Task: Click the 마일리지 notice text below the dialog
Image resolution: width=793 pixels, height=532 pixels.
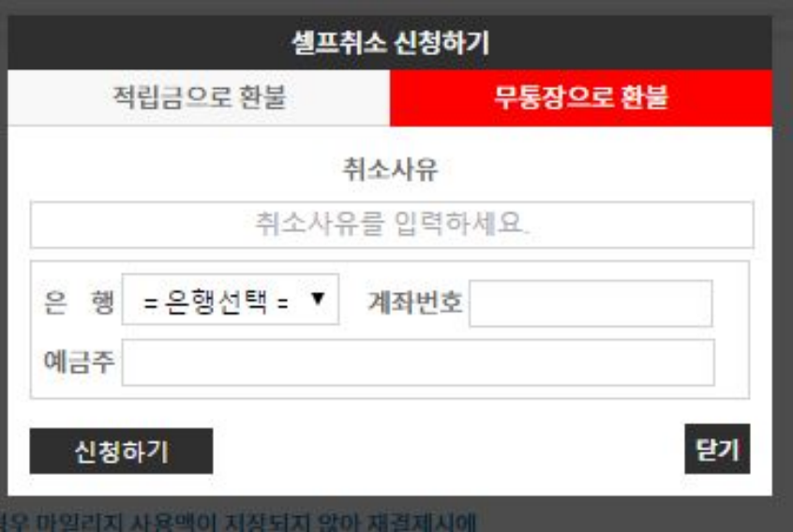Action: pyautogui.click(x=238, y=522)
